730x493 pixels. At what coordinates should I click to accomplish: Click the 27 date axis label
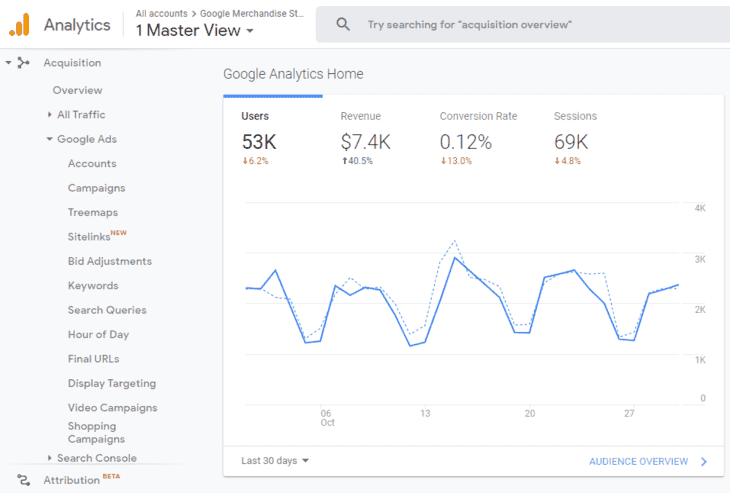point(629,413)
